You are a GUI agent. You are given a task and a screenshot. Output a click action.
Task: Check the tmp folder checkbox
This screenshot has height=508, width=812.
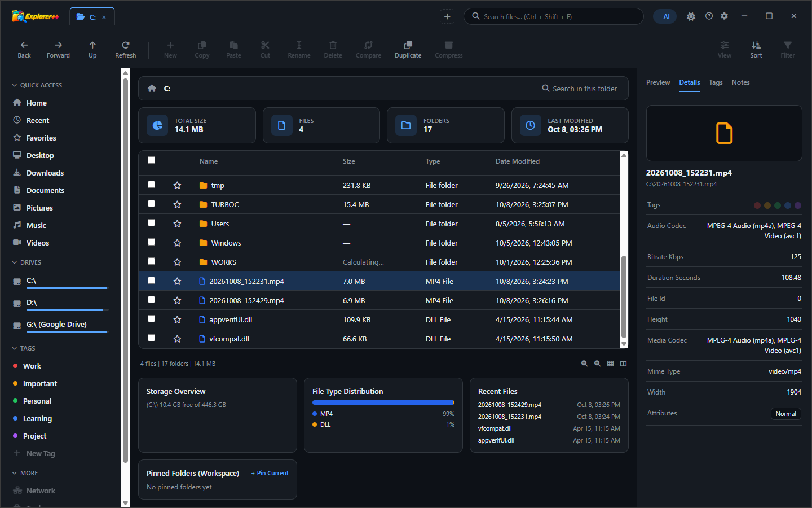pyautogui.click(x=151, y=185)
